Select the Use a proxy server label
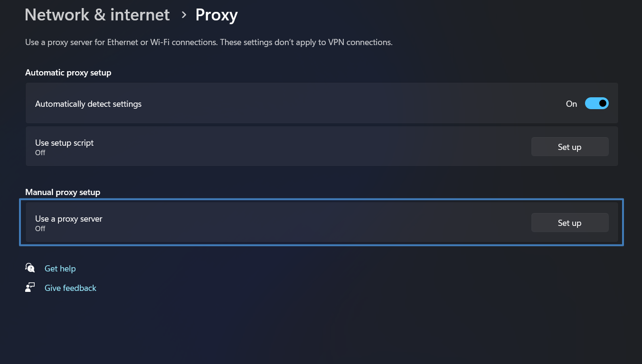Viewport: 642px width, 364px height. pyautogui.click(x=69, y=219)
